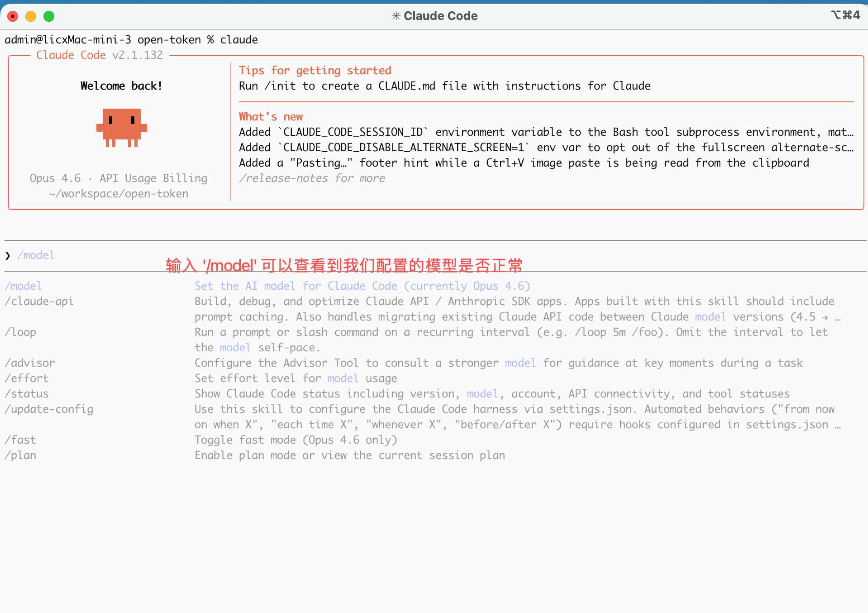This screenshot has width=868, height=613.
Task: Click 'Opus 4.6 · API Usage Billing' text
Action: pyautogui.click(x=119, y=178)
